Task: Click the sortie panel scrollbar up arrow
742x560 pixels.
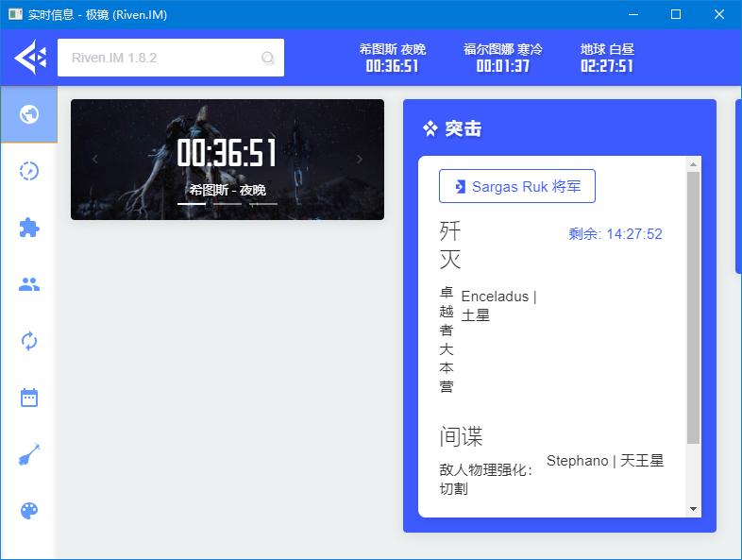Action: 694,164
